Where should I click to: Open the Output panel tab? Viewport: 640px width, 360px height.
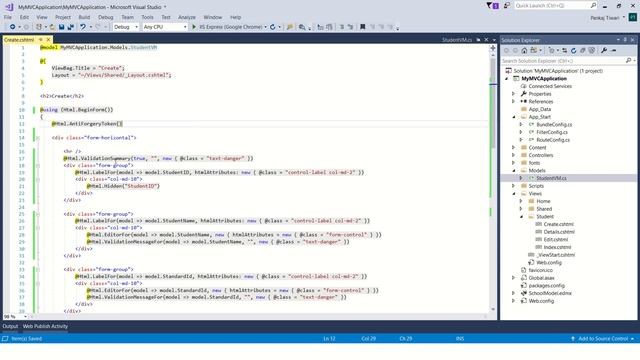[10, 326]
